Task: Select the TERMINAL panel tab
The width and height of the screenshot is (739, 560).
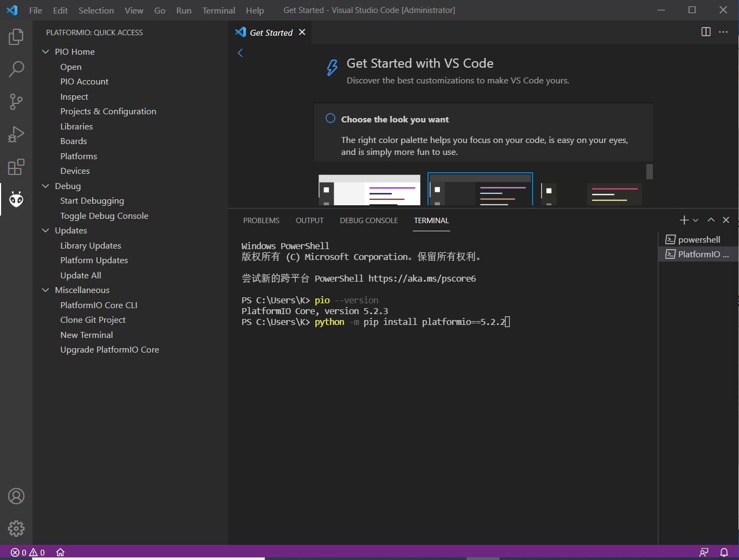Action: pyautogui.click(x=431, y=220)
